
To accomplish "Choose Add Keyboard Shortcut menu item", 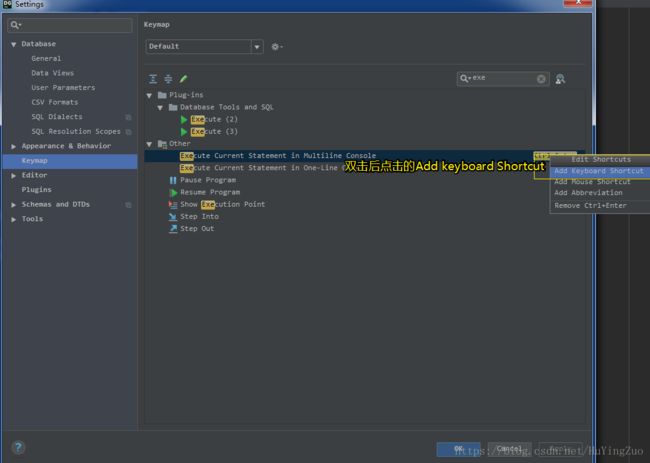I will (x=598, y=171).
